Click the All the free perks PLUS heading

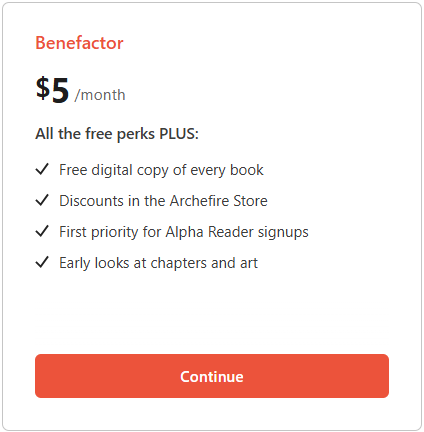coord(117,134)
